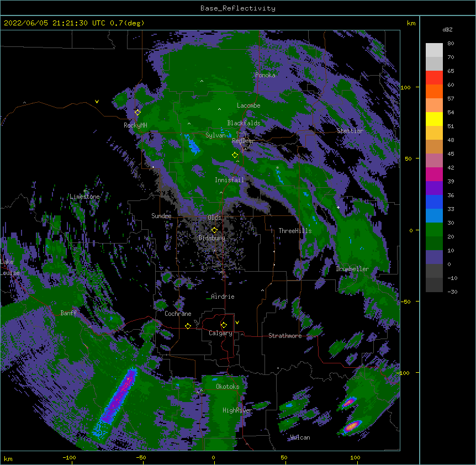The width and height of the screenshot is (476, 465).
Task: Pick the slate 0-10 dBZ legend swatch
Action: click(434, 257)
